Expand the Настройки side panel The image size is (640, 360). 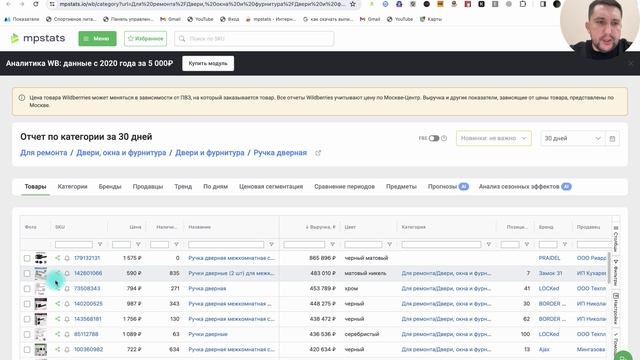pos(616,308)
